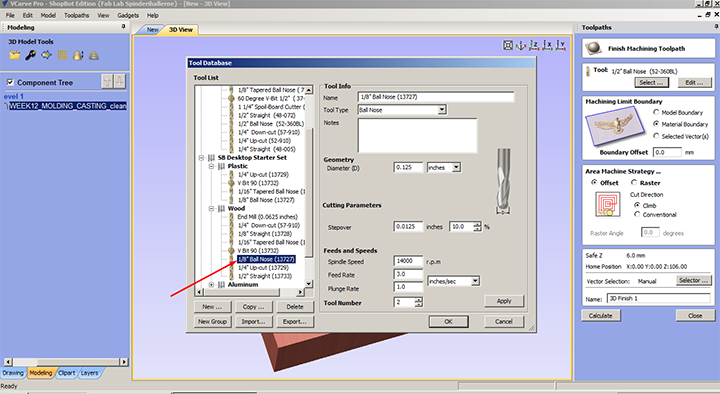
Task: Switch to the Drawing tab
Action: [13, 373]
